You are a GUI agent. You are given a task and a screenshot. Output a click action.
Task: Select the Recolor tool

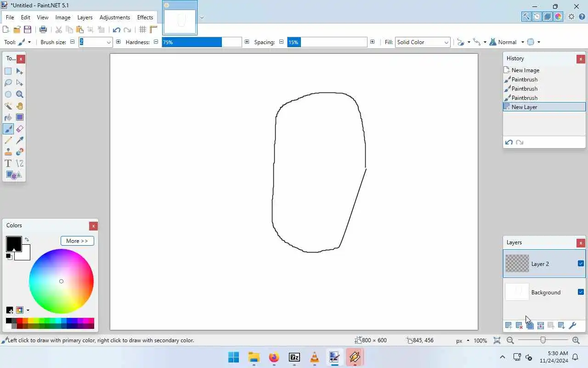pos(20,152)
